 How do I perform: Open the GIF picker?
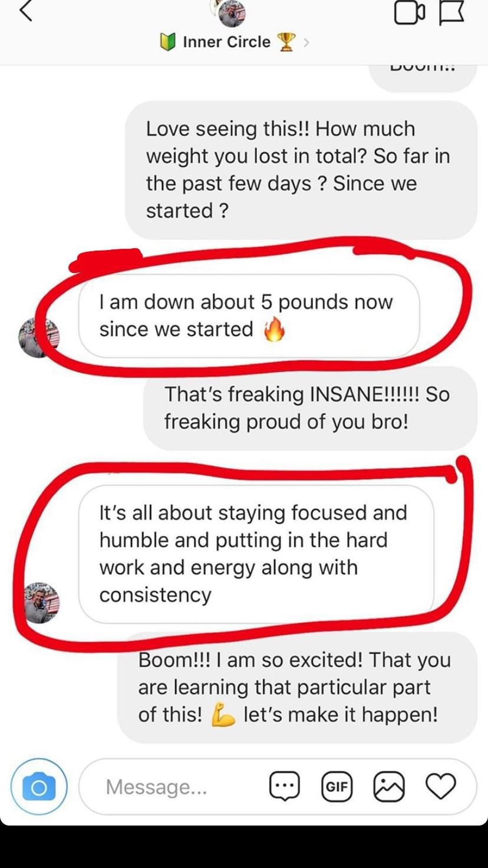click(337, 787)
